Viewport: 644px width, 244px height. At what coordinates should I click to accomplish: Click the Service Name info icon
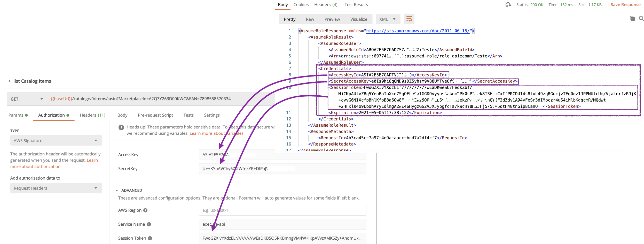pos(149,224)
